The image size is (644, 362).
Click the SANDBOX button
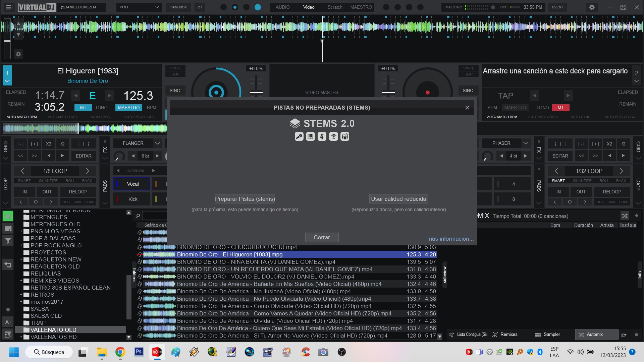(178, 7)
